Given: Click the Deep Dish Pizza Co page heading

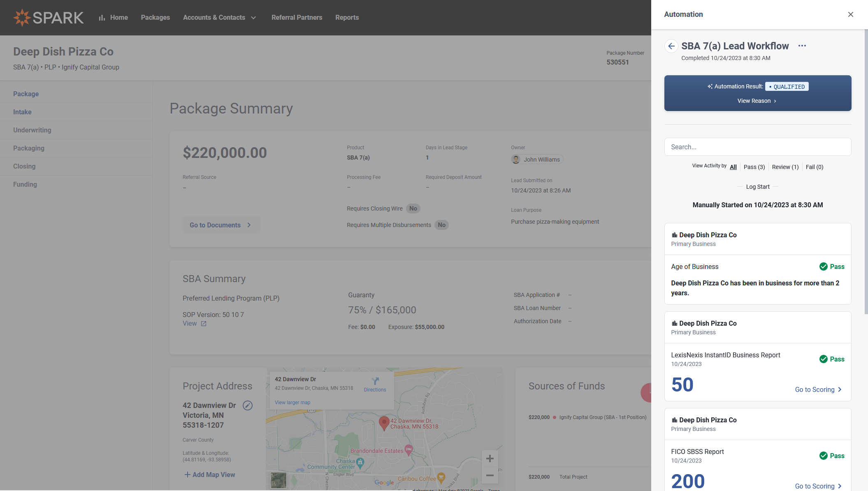Looking at the screenshot, I should click(x=63, y=52).
